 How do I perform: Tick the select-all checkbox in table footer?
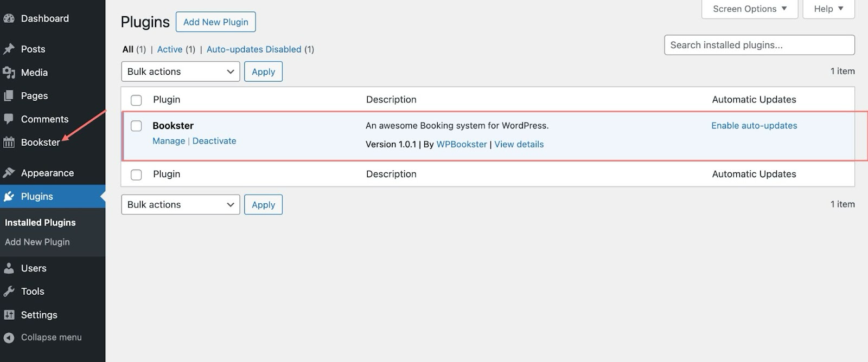point(136,174)
